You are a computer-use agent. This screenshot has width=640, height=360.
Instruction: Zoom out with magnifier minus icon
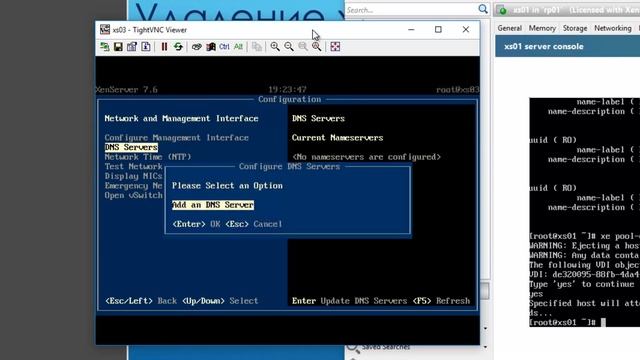(289, 47)
